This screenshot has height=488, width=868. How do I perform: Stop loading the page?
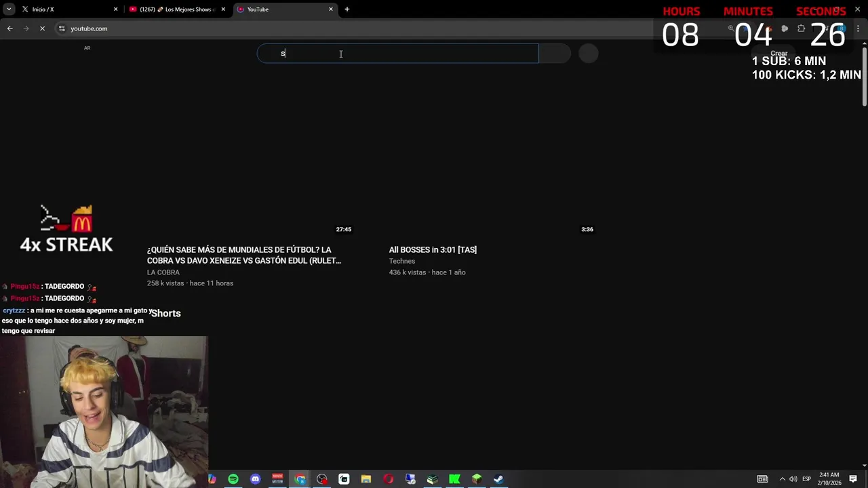pos(42,28)
